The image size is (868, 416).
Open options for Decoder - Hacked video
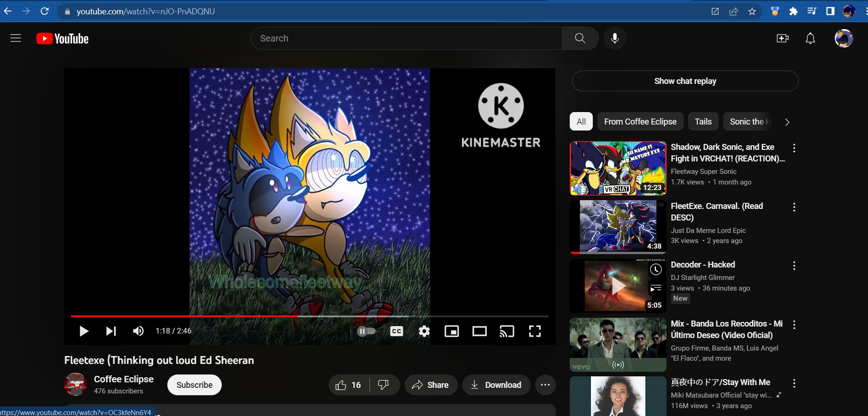tap(794, 266)
